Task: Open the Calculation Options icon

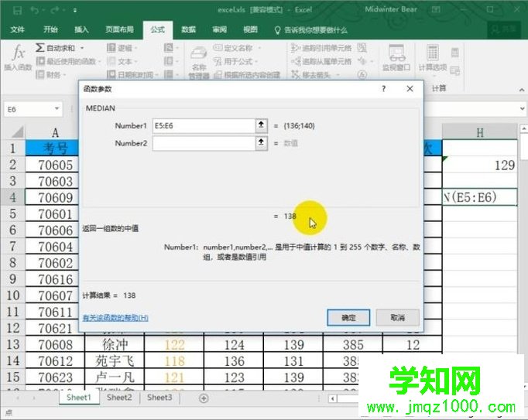Action: (x=433, y=53)
